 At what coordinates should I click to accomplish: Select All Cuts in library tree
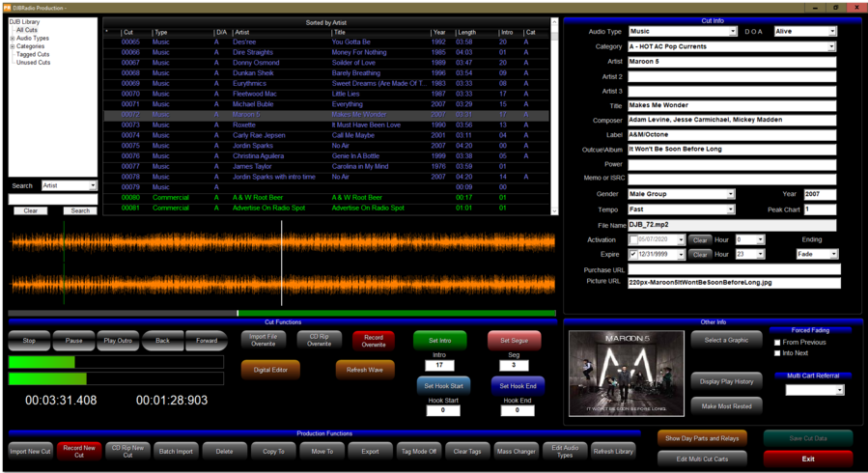(27, 30)
